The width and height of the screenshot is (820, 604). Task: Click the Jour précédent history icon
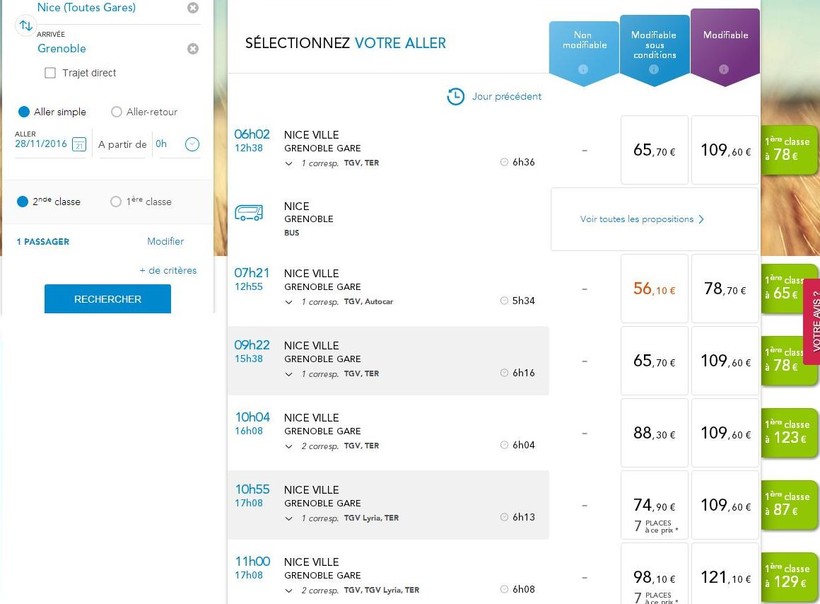click(x=456, y=96)
